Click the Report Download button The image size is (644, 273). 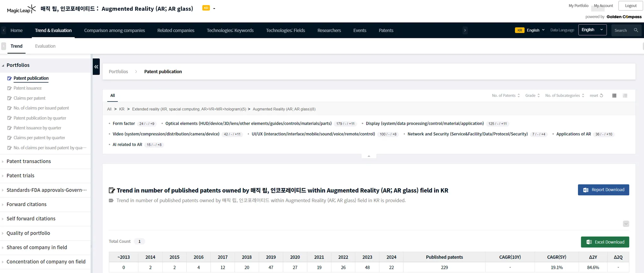pyautogui.click(x=603, y=190)
